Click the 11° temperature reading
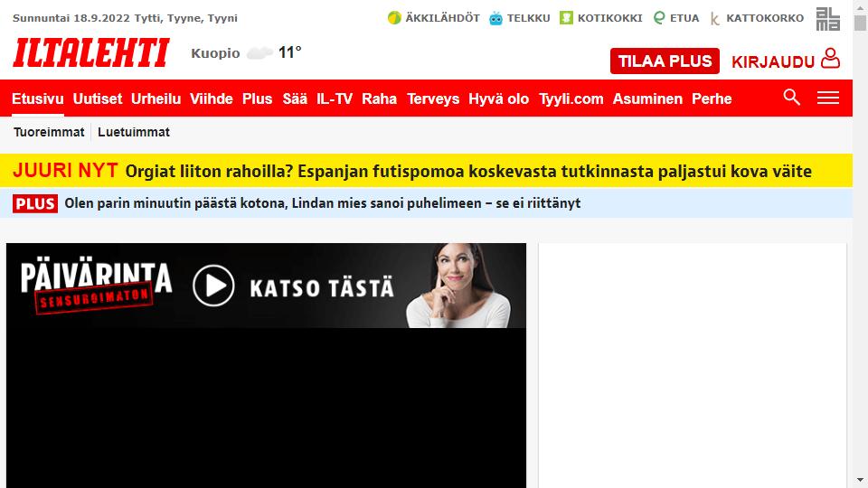The image size is (868, 488). [289, 52]
